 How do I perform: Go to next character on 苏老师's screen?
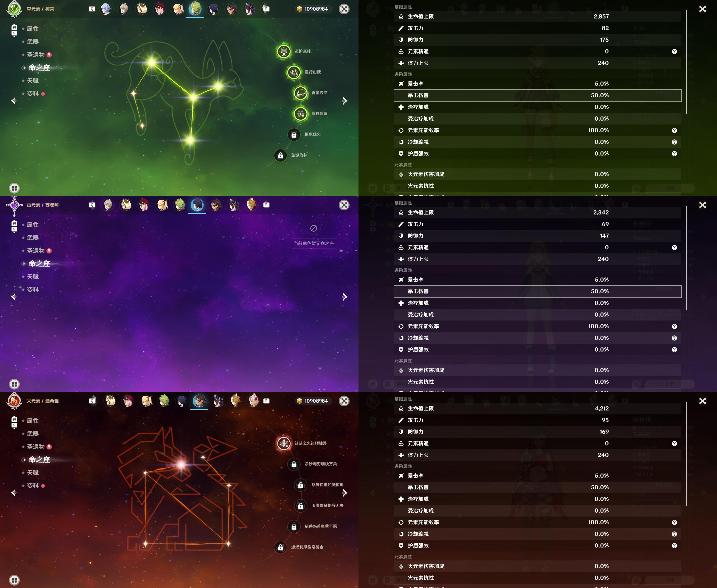345,297
